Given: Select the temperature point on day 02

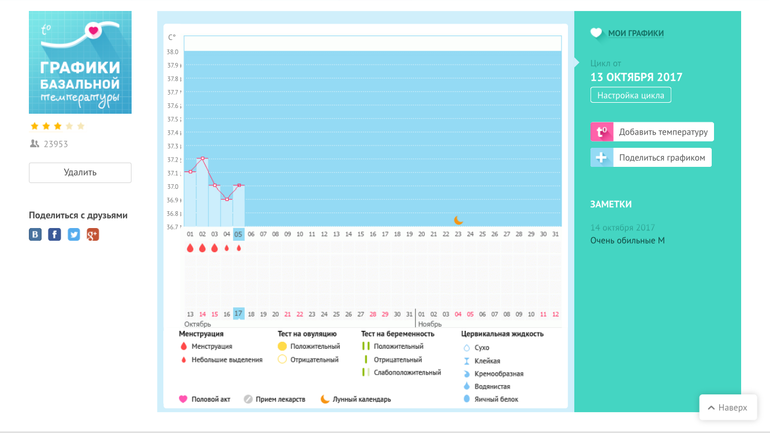Looking at the screenshot, I should pos(203,158).
